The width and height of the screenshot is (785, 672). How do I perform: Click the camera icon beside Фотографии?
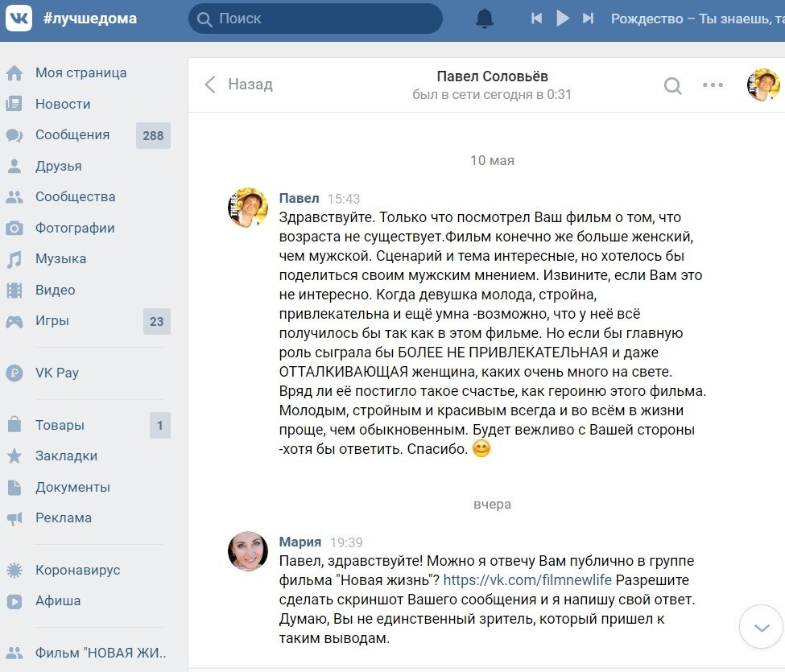[x=14, y=229]
